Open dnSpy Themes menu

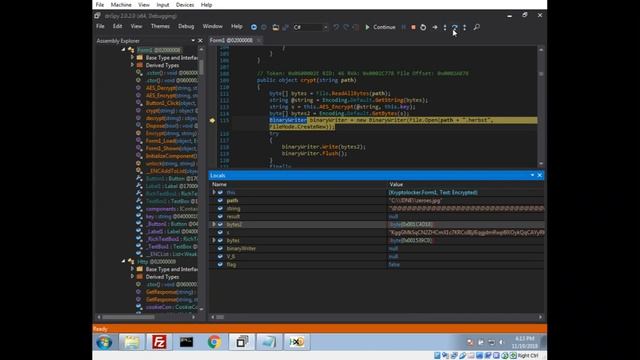tap(160, 26)
